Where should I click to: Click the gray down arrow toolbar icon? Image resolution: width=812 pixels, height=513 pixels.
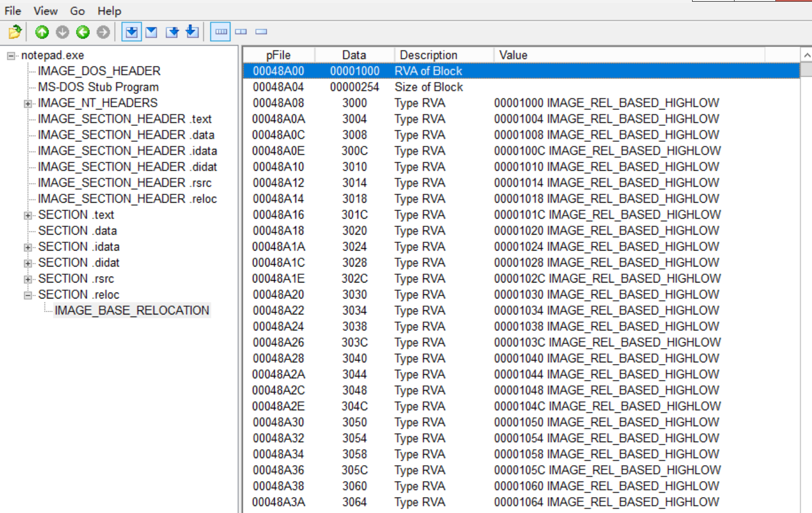63,32
